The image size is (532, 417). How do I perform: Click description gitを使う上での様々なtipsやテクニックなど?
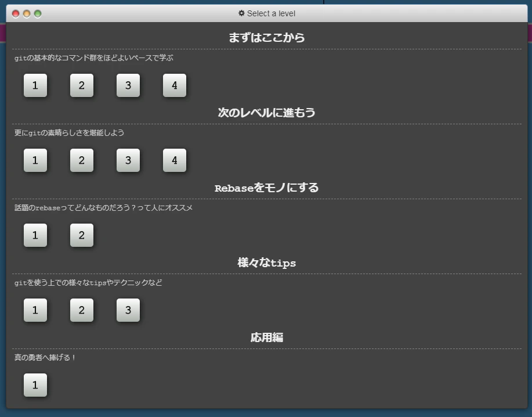[x=88, y=282]
